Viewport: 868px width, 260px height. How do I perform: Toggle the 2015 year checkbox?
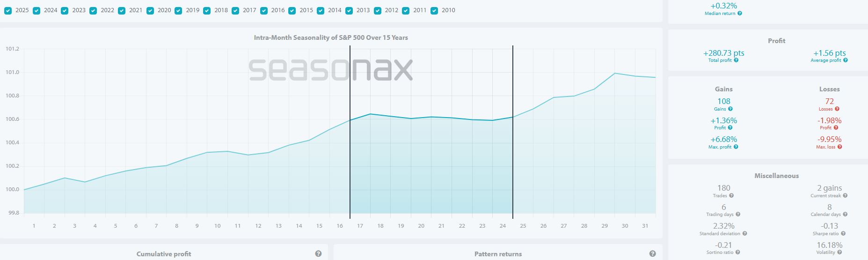pyautogui.click(x=292, y=10)
